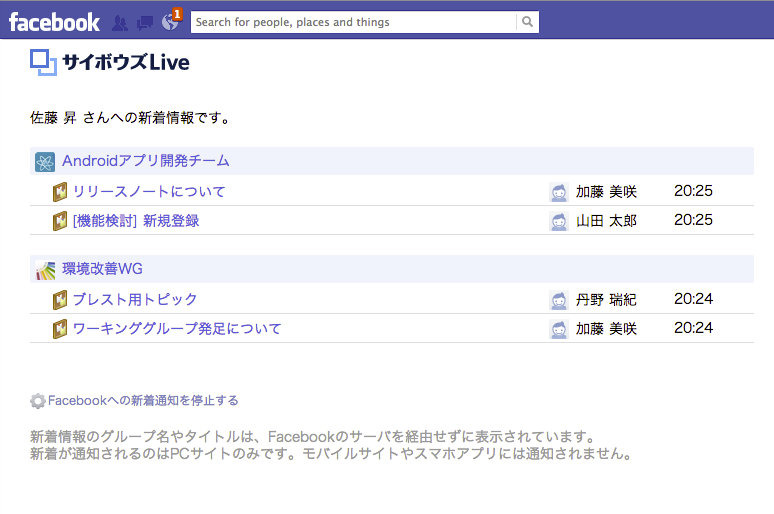774x514 pixels.
Task: Open the friend requests icon
Action: 119,23
